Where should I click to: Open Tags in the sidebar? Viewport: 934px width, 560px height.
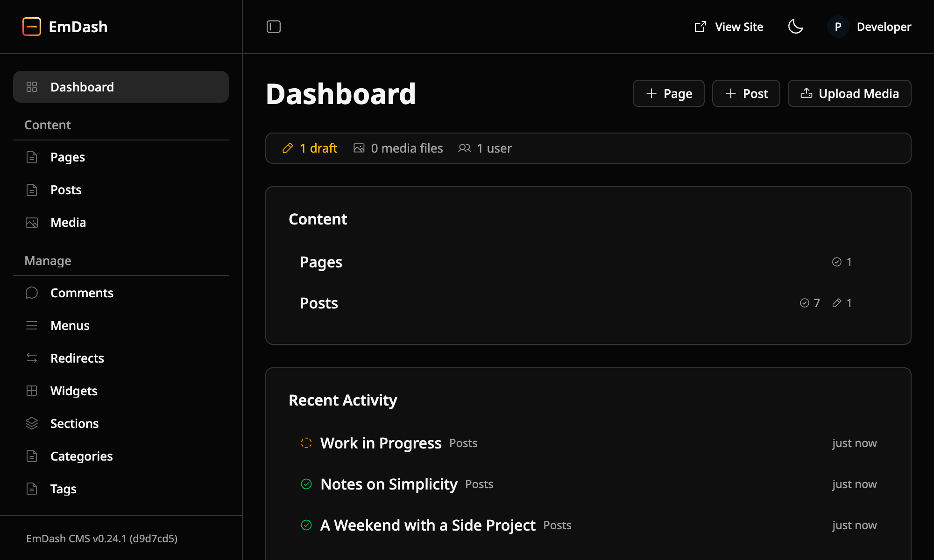coord(121,489)
